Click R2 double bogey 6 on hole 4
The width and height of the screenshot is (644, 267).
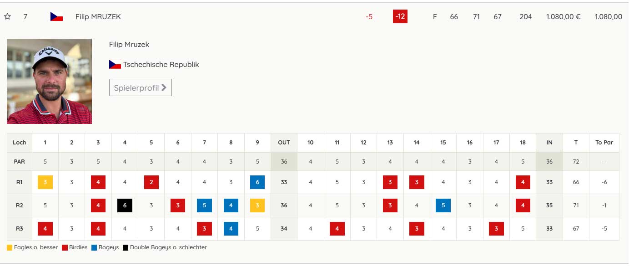pos(125,205)
